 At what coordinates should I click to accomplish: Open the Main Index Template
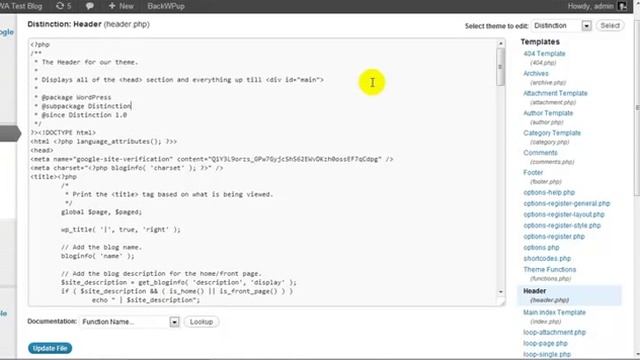tap(554, 312)
